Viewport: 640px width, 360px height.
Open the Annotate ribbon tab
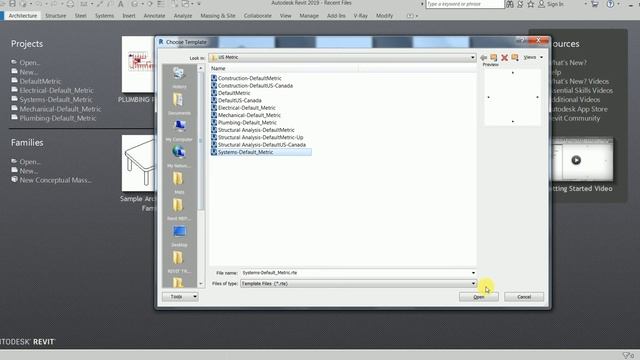click(154, 16)
